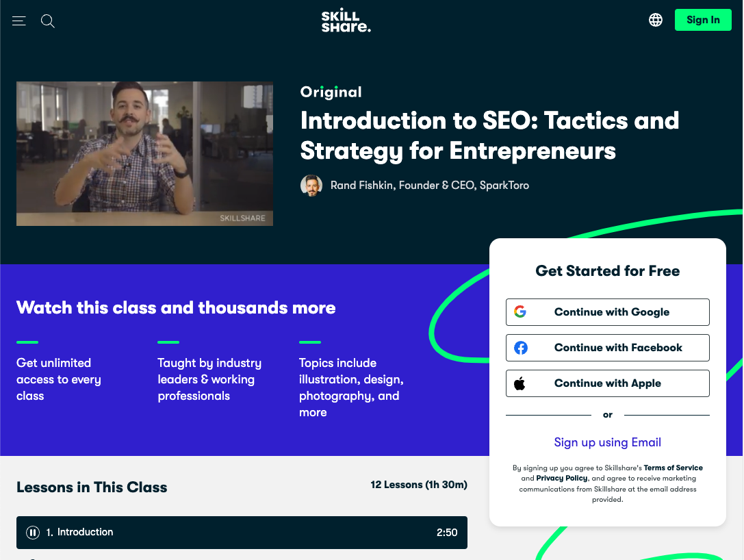Image resolution: width=744 pixels, height=560 pixels.
Task: Continue with Apple sign-up
Action: click(607, 383)
